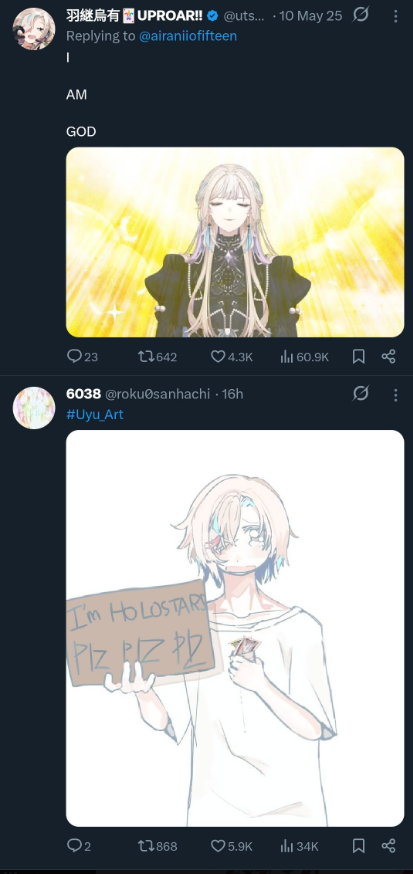Open more options menu on 6038's tweet
Viewport: 413px width, 874px height.
click(395, 395)
